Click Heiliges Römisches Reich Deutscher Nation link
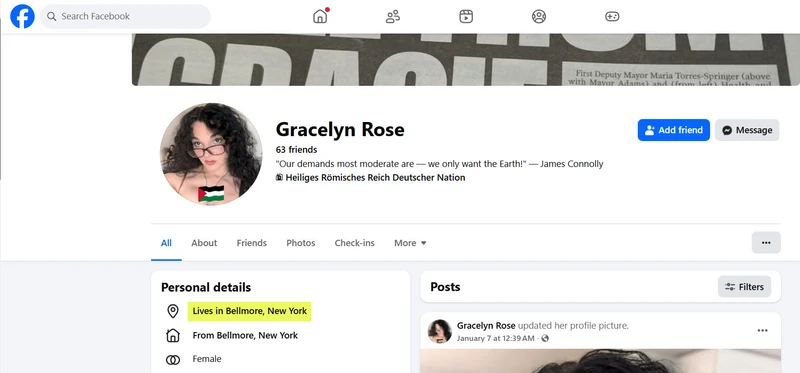This screenshot has height=373, width=800. pyautogui.click(x=375, y=178)
